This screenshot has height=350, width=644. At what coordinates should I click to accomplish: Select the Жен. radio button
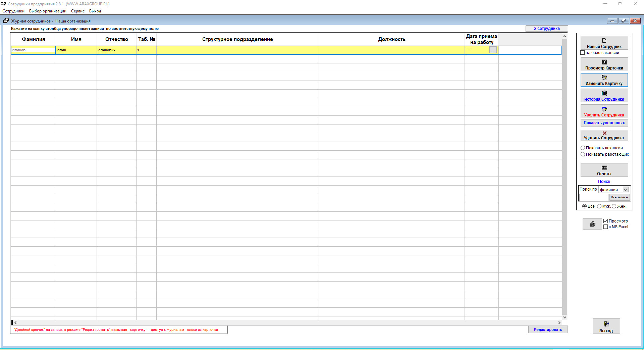(x=614, y=206)
